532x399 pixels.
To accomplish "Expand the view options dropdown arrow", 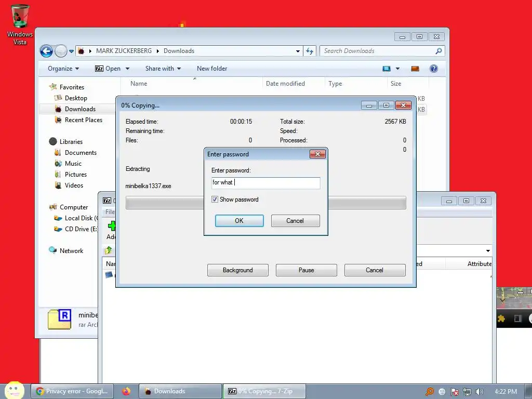I will pos(397,69).
